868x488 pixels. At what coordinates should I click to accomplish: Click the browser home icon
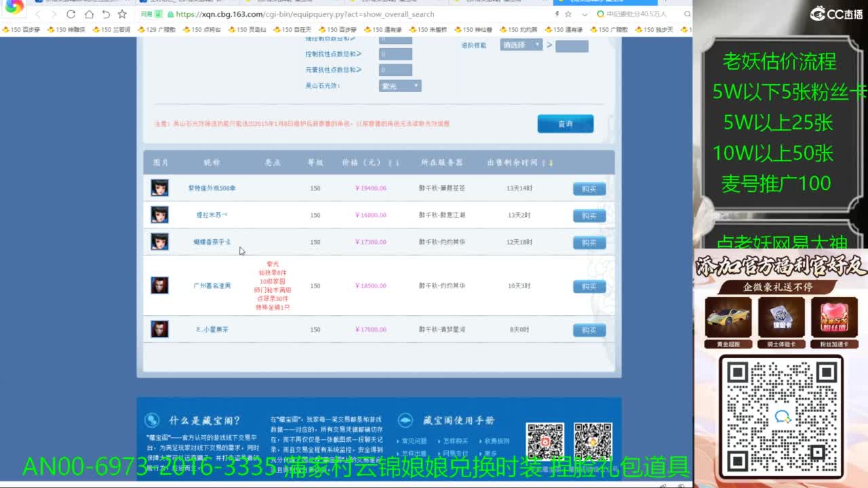point(89,14)
